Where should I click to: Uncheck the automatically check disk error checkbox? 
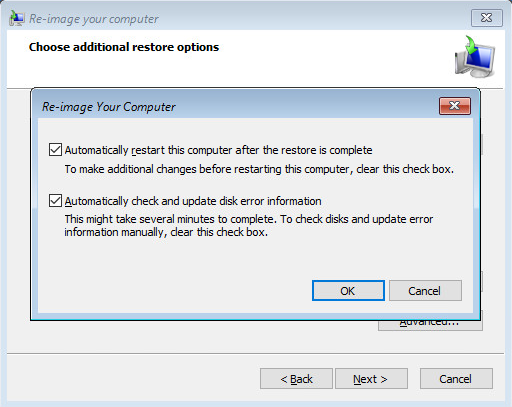point(55,201)
